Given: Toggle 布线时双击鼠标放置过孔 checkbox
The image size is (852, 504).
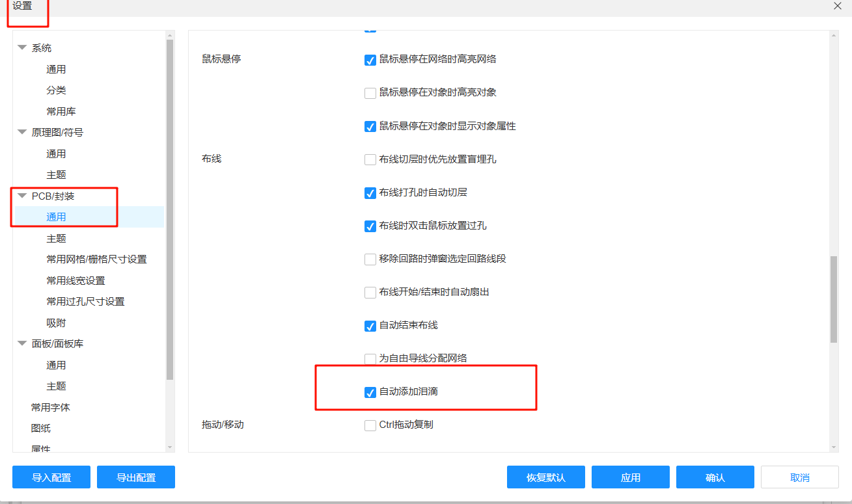Looking at the screenshot, I should [370, 226].
